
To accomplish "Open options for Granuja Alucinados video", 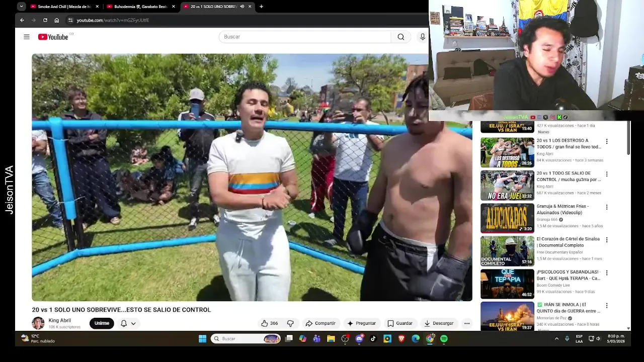I will pyautogui.click(x=607, y=207).
